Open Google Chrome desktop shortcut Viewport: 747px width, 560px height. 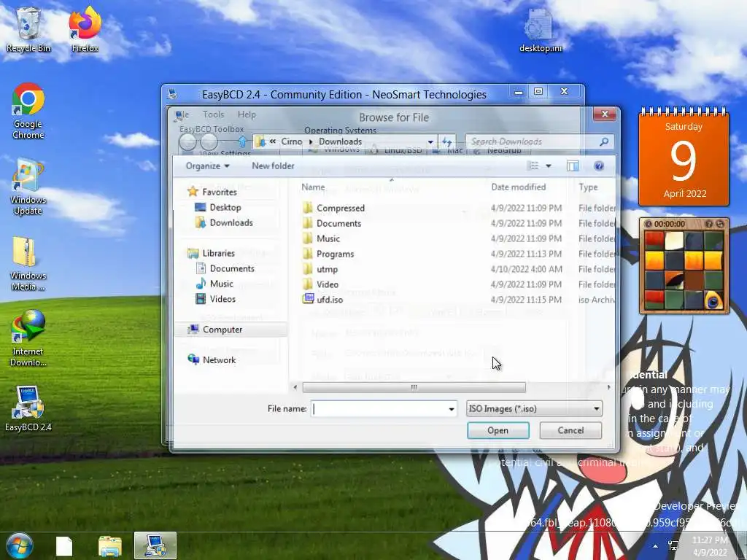(x=28, y=111)
